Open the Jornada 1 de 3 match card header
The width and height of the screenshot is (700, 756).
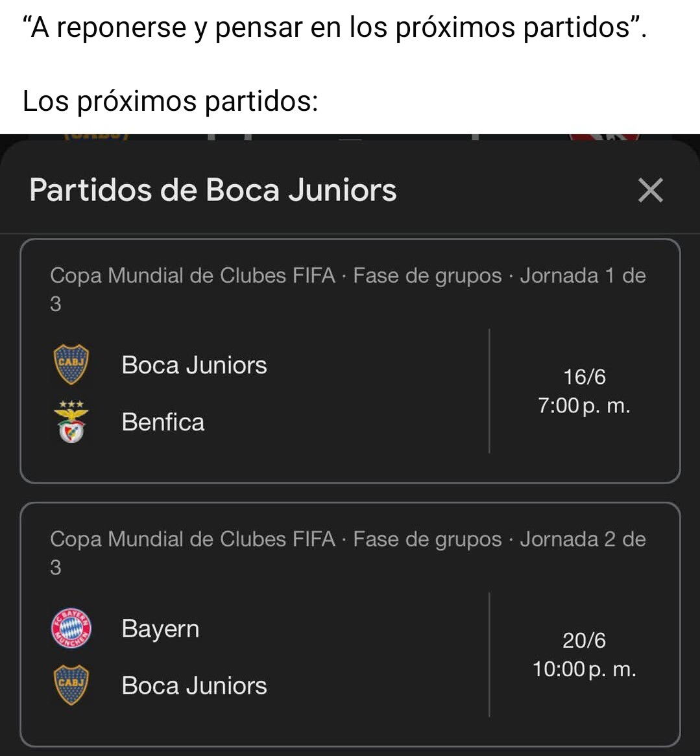[348, 289]
